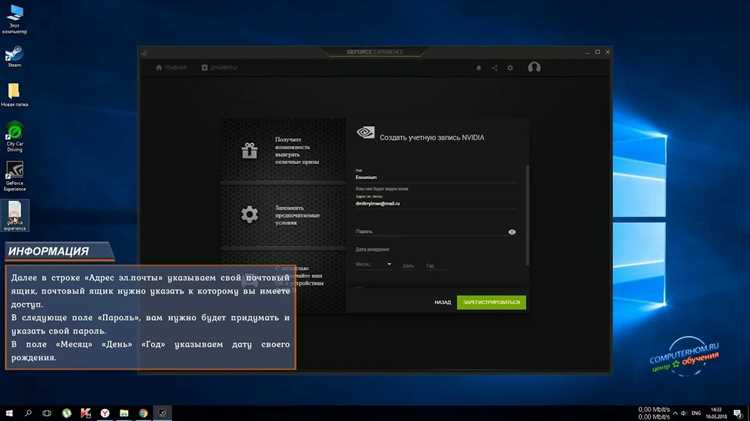Minimize the GeForce Experience window
This screenshot has height=421, width=750.
[x=587, y=52]
